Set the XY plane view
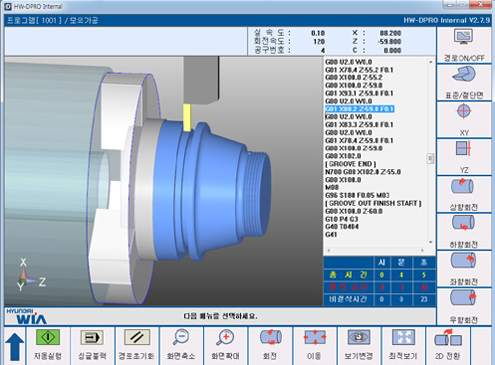This screenshot has height=365, width=495. pos(464,111)
